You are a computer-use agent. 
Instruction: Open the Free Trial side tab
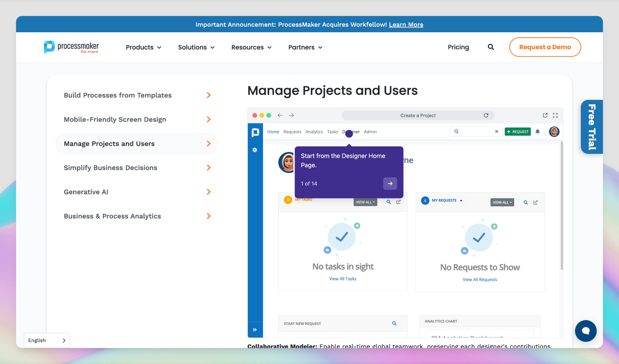(x=592, y=127)
